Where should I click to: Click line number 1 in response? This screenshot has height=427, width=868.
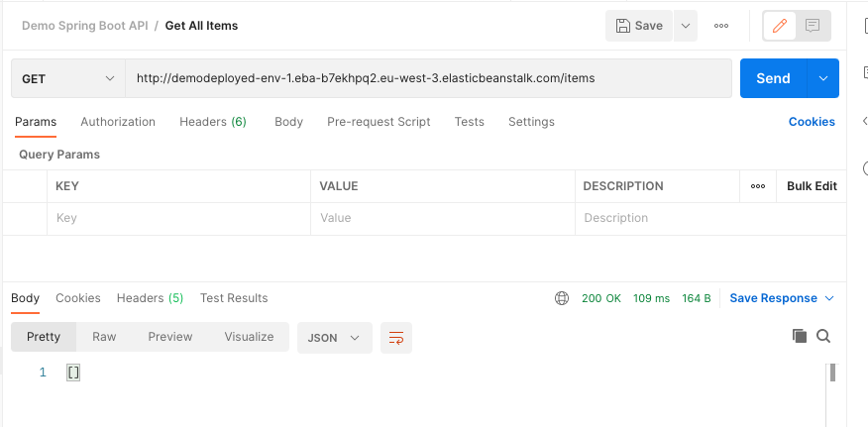pos(43,373)
